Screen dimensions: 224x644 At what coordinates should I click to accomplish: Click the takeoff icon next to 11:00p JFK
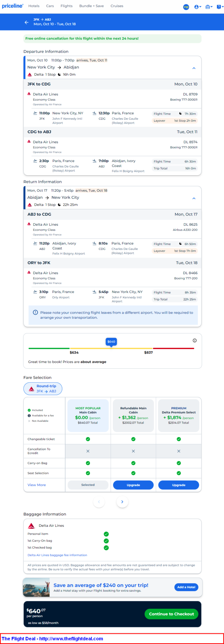coord(35,113)
